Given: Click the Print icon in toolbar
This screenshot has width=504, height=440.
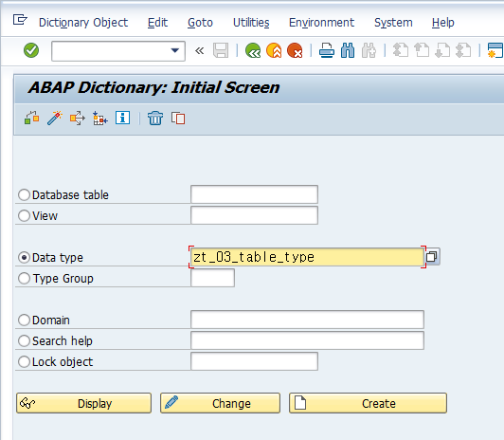Looking at the screenshot, I should tap(327, 50).
